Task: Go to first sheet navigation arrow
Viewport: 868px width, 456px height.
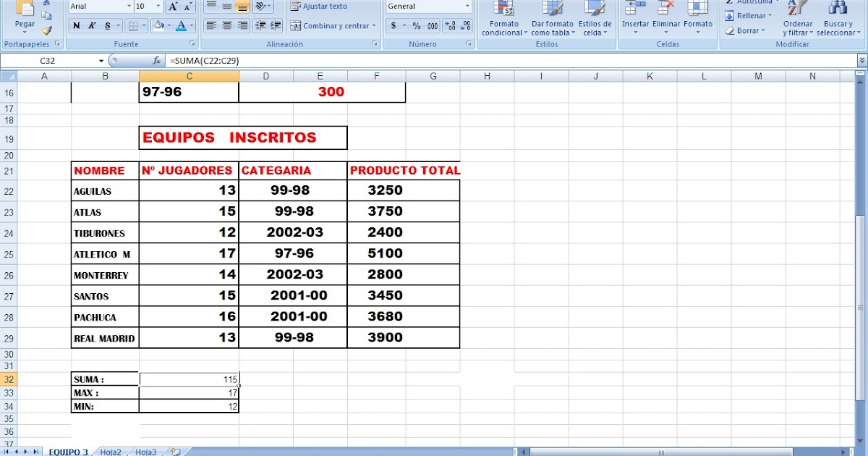Action: point(7,452)
